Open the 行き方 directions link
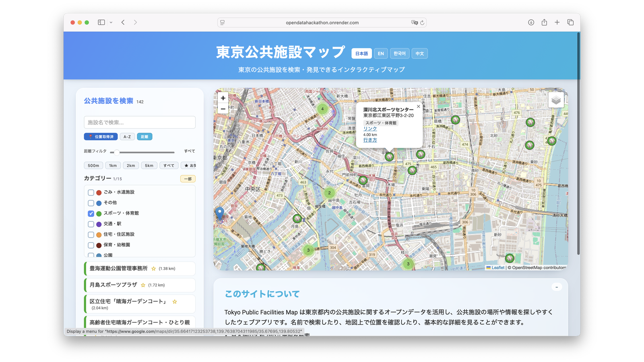 coord(370,140)
